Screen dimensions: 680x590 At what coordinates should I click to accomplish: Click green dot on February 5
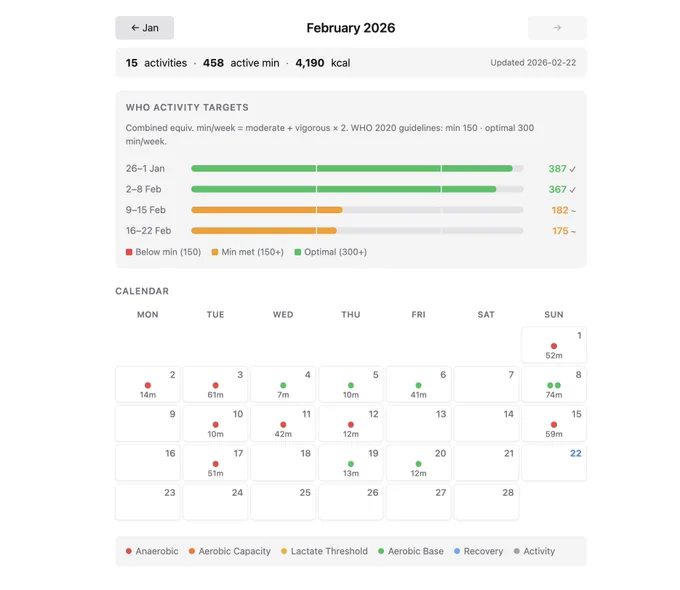[x=351, y=385]
